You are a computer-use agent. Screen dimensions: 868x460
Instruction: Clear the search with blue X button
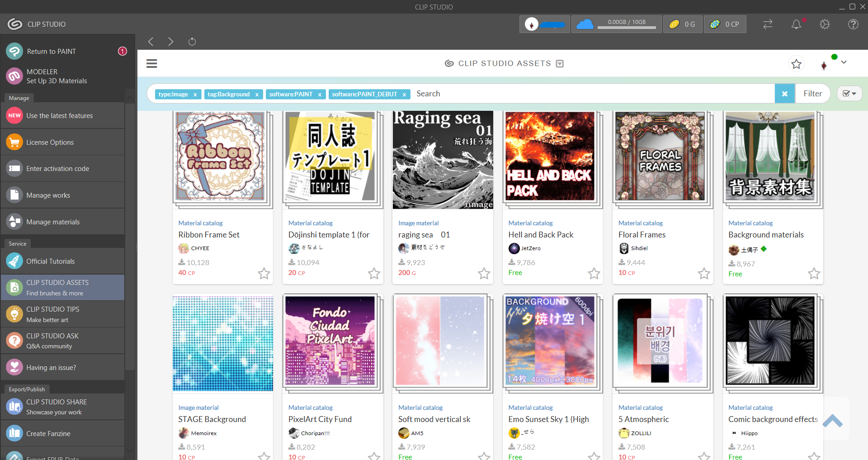(785, 94)
